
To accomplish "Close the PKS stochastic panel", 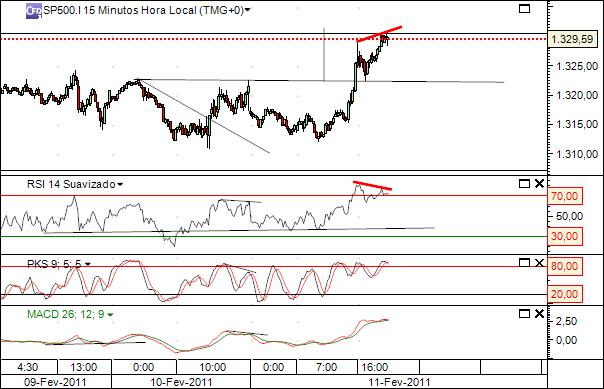I will pos(539,263).
